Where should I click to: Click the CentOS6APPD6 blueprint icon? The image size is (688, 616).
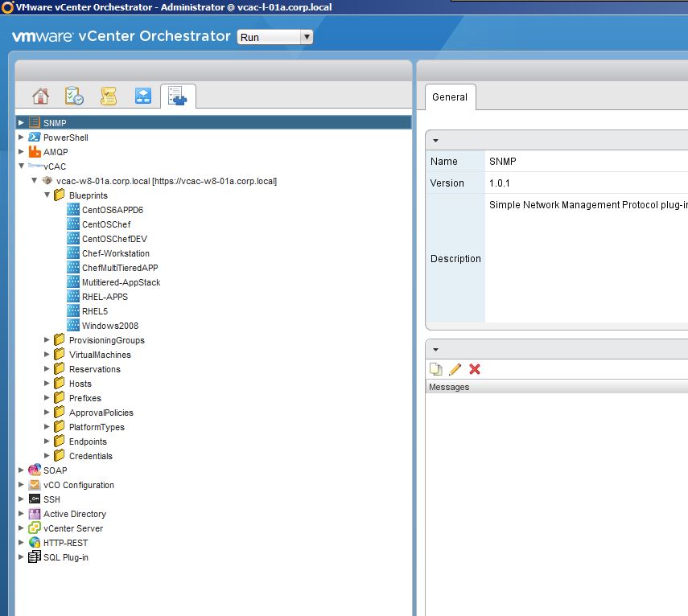[73, 210]
